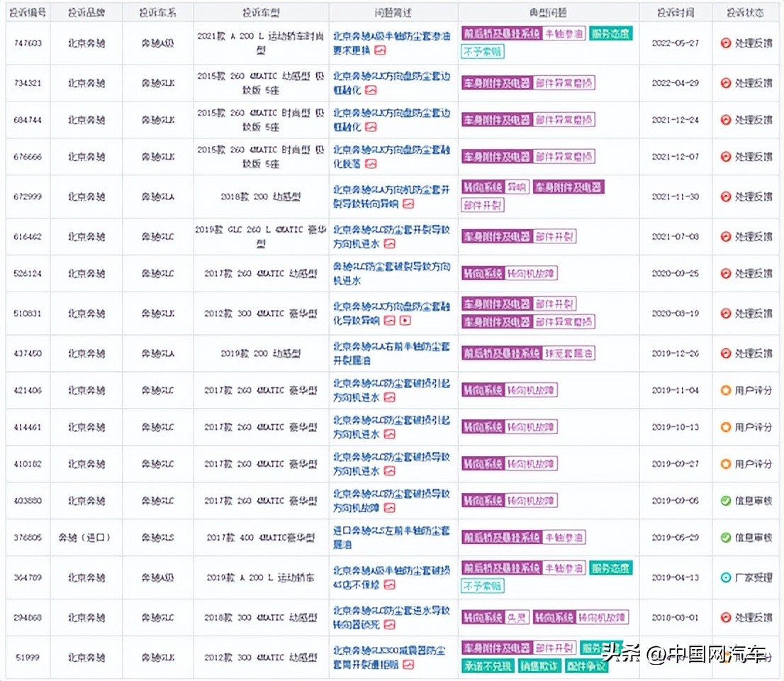Click the red status icon on the 294868 row
This screenshot has width=784, height=681.
[724, 617]
